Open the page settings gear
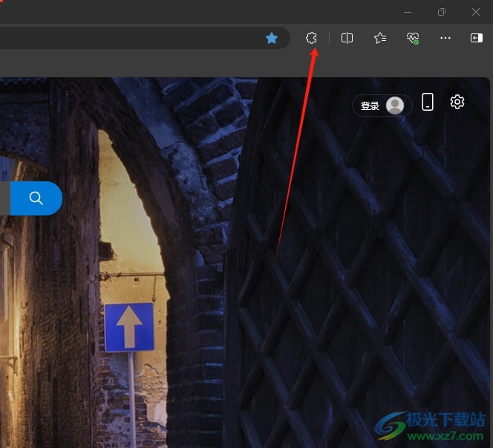 (457, 102)
